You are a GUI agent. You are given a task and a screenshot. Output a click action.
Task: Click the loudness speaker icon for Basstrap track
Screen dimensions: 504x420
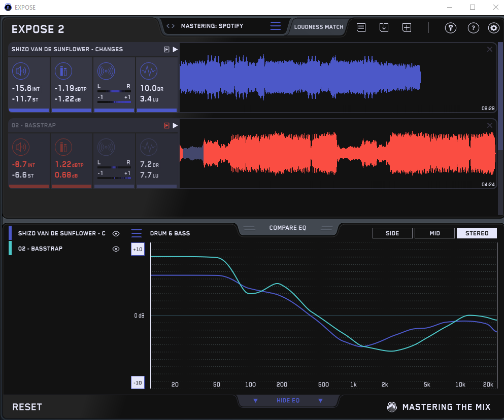(x=21, y=147)
